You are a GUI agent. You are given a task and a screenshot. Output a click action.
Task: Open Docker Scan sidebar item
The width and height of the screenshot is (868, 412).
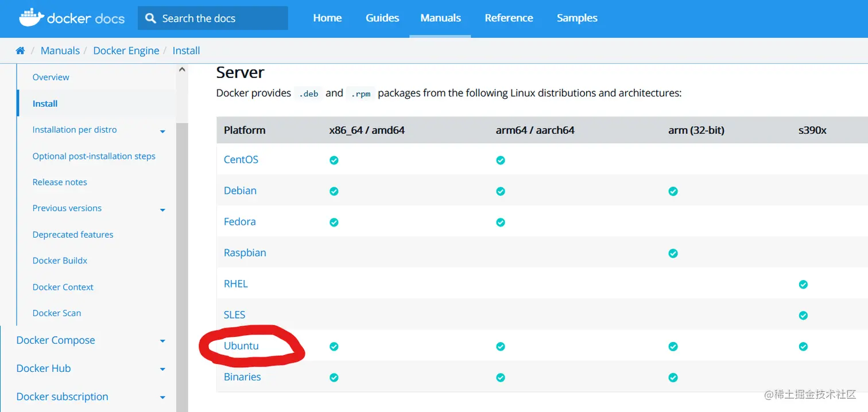tap(57, 313)
